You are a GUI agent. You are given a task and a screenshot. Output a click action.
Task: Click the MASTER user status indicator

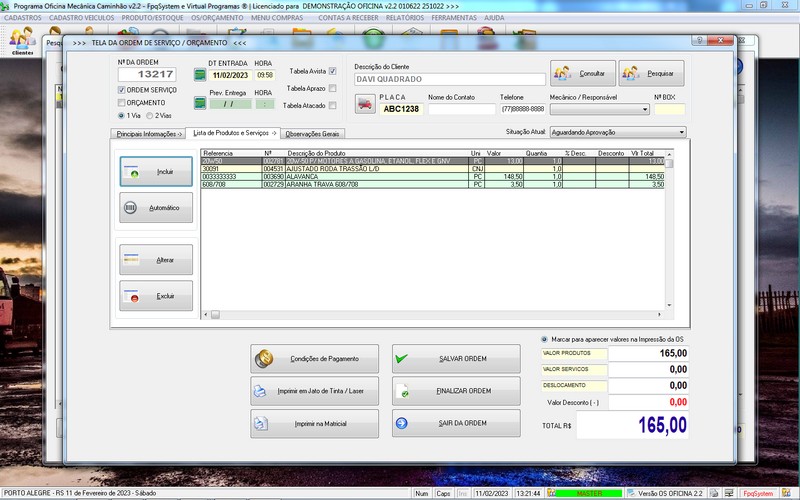[589, 493]
